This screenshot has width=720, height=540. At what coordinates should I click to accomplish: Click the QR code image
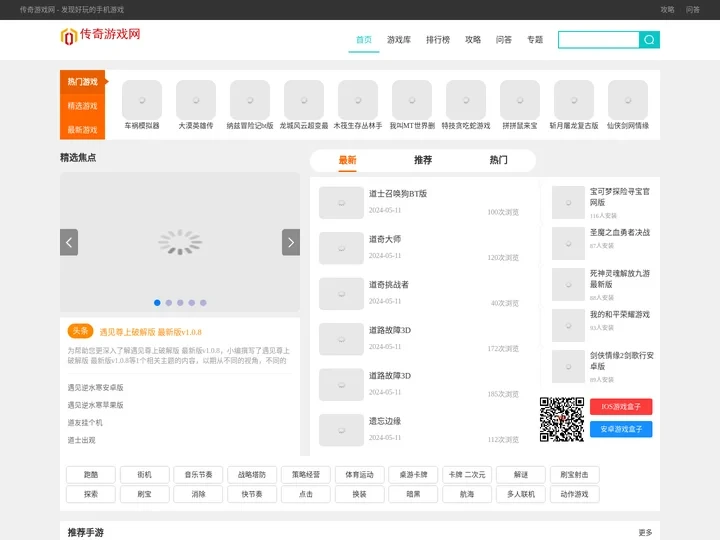coord(562,419)
